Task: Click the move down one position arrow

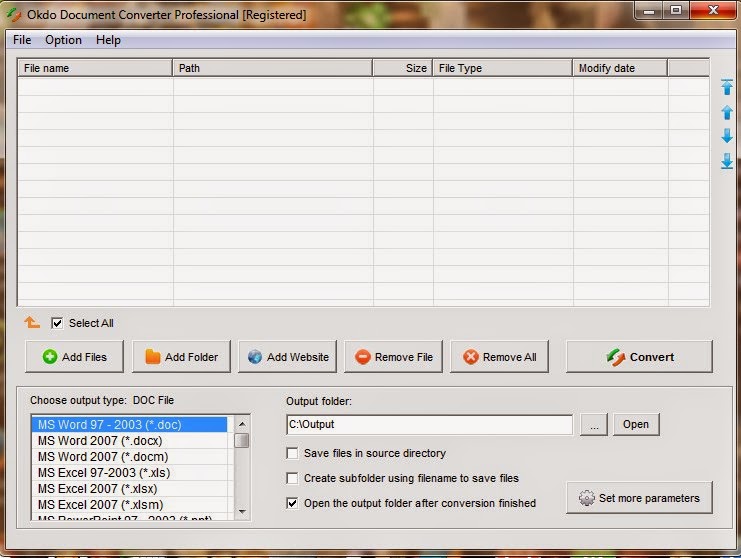Action: [727, 136]
